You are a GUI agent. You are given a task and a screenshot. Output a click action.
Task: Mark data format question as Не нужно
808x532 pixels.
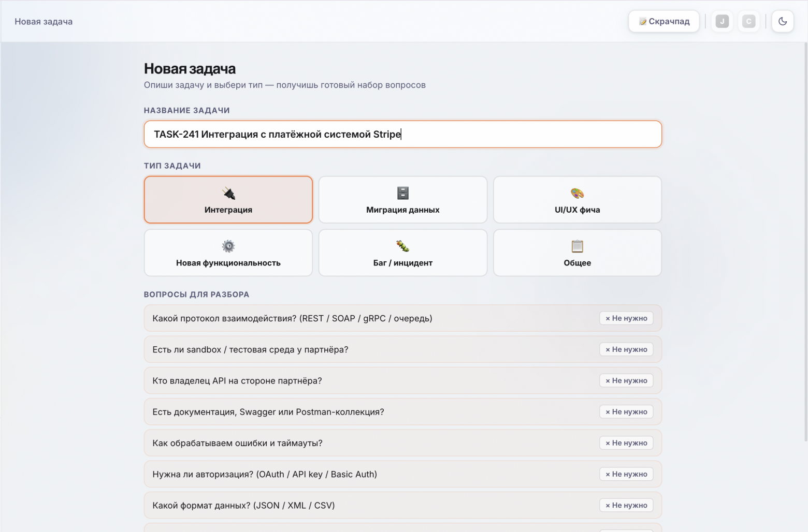coord(626,505)
